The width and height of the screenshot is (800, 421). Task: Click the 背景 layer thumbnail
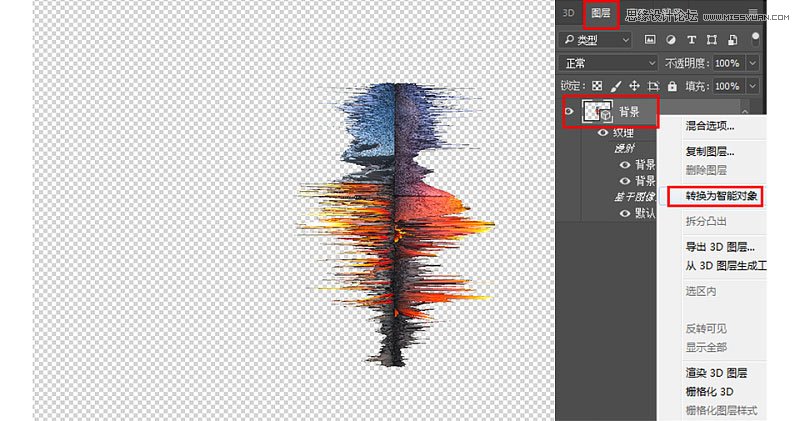597,111
